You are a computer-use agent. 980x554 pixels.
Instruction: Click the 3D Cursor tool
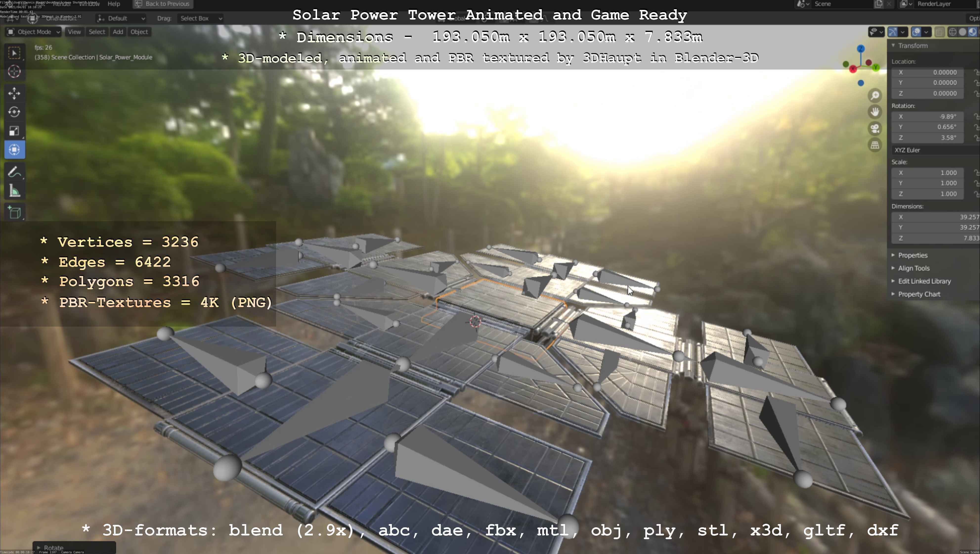pyautogui.click(x=14, y=72)
